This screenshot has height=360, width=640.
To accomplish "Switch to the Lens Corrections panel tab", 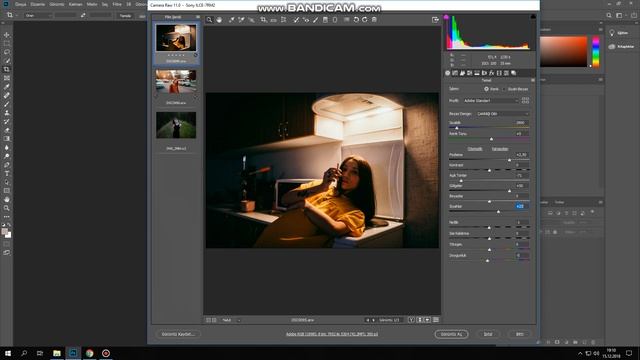I will pos(484,73).
